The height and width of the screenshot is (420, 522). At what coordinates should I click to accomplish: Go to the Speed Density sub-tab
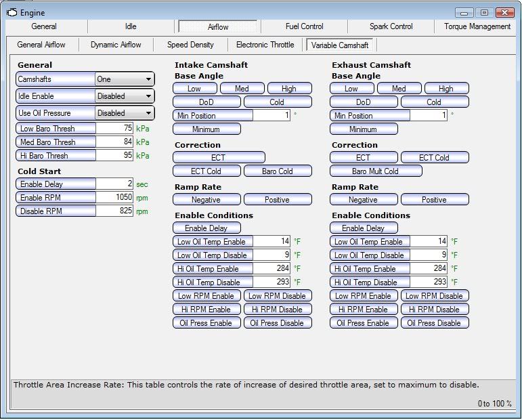pos(191,45)
